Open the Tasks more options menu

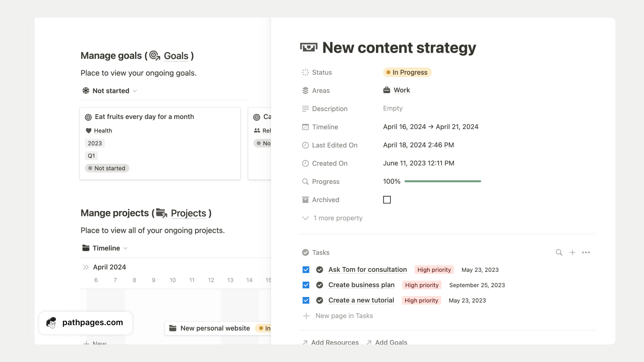[586, 252]
